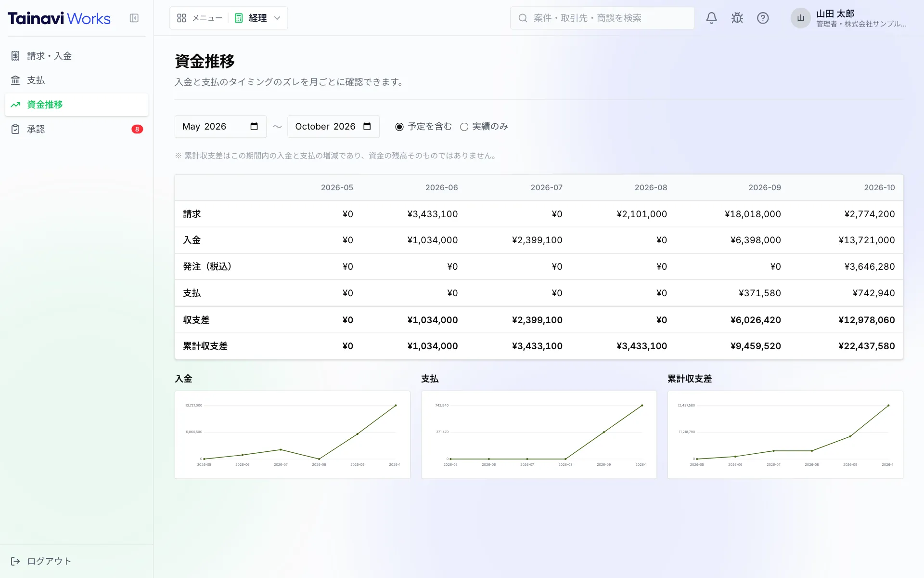Go to 請求・入金 in the sidebar
The height and width of the screenshot is (578, 924).
click(77, 56)
